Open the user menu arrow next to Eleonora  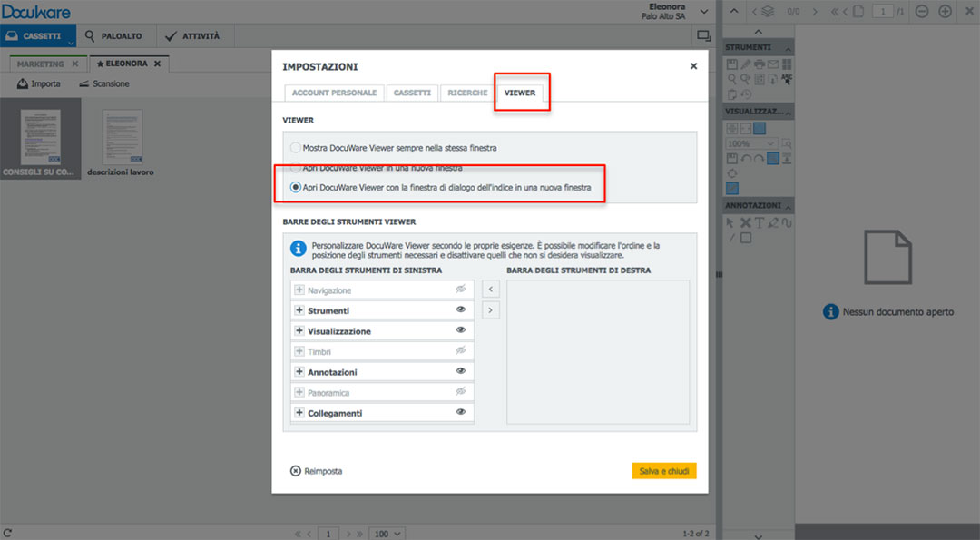coord(704,11)
